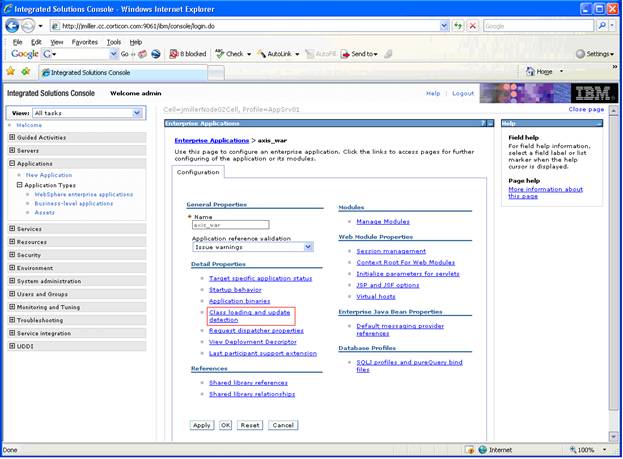Open recent pages dropdown next to Forward
Viewport: 623px width, 459px height.
click(41, 26)
